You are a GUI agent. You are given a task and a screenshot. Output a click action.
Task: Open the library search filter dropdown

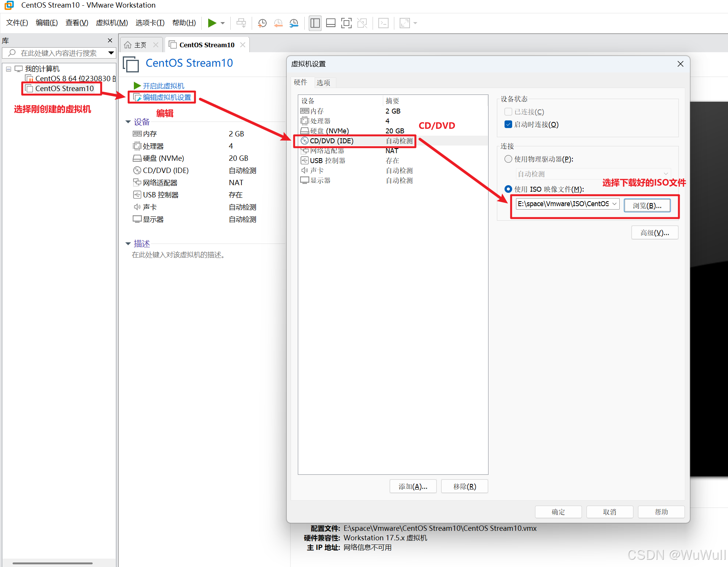coord(111,53)
